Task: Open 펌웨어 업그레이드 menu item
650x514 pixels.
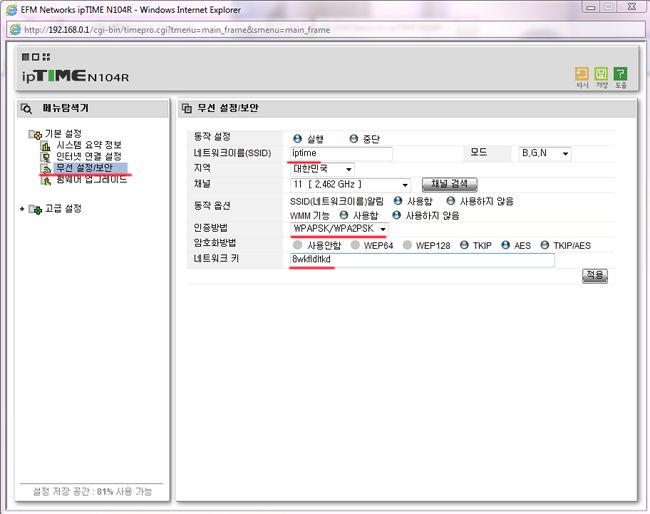Action: coord(91,180)
